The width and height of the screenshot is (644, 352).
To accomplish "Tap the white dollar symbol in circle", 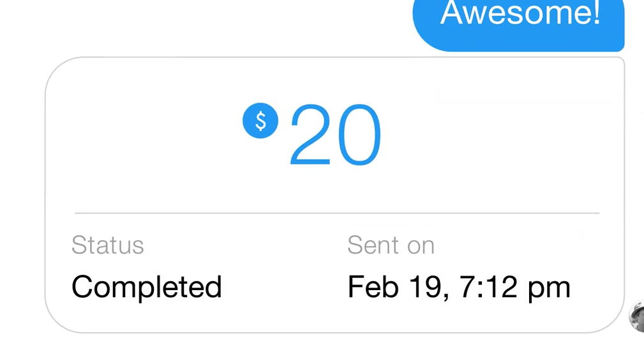I will [x=260, y=121].
